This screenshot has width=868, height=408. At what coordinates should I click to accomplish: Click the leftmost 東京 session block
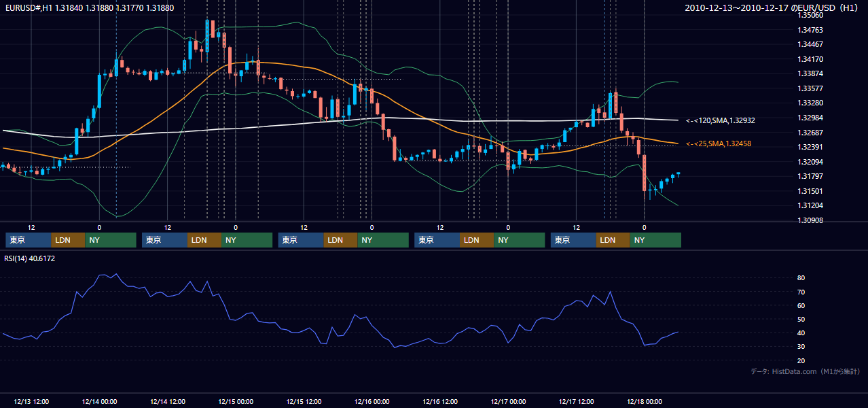click(28, 240)
